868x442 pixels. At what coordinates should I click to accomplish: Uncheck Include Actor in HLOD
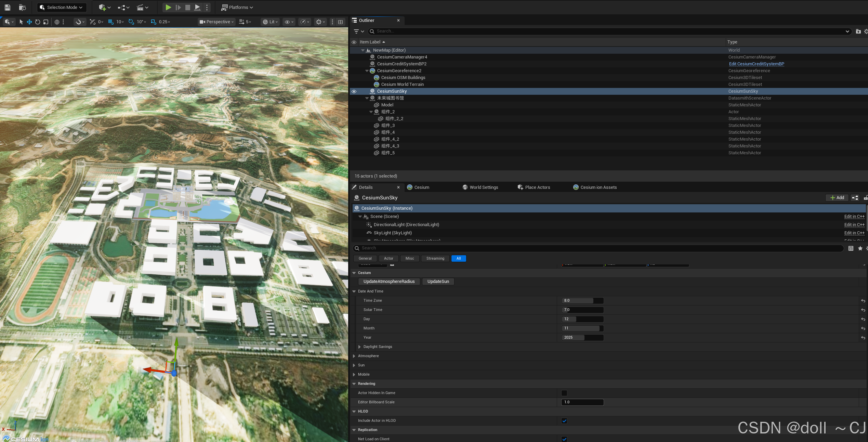(564, 420)
